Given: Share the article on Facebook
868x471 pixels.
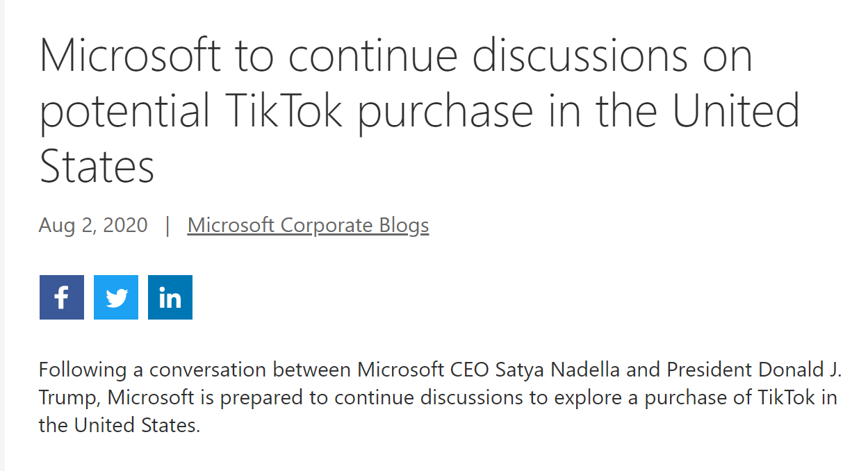Looking at the screenshot, I should pyautogui.click(x=62, y=297).
